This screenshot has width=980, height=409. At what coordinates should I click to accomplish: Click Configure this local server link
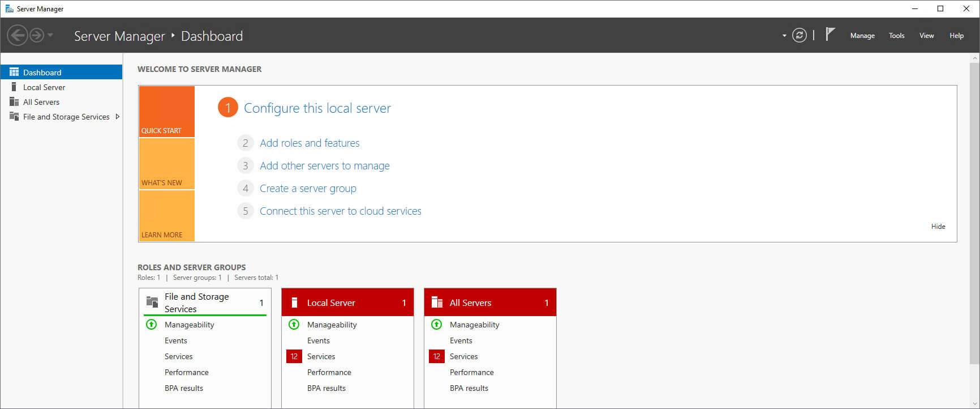coord(317,108)
